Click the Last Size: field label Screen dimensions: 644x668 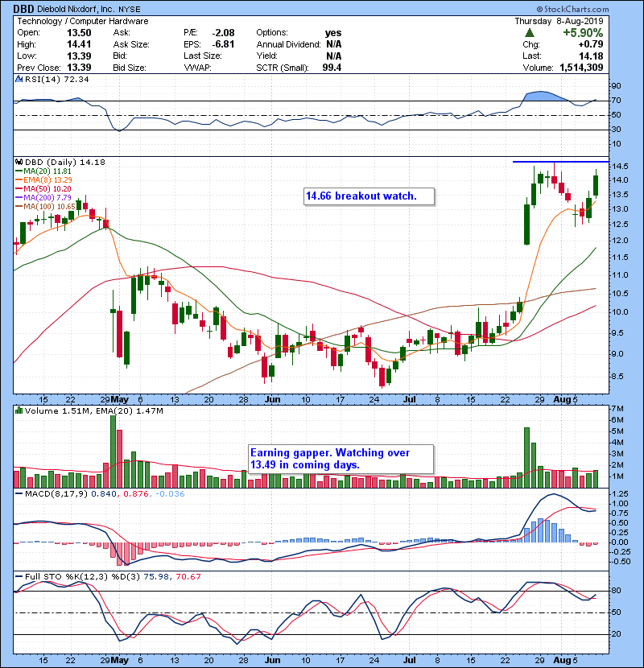pyautogui.click(x=203, y=56)
